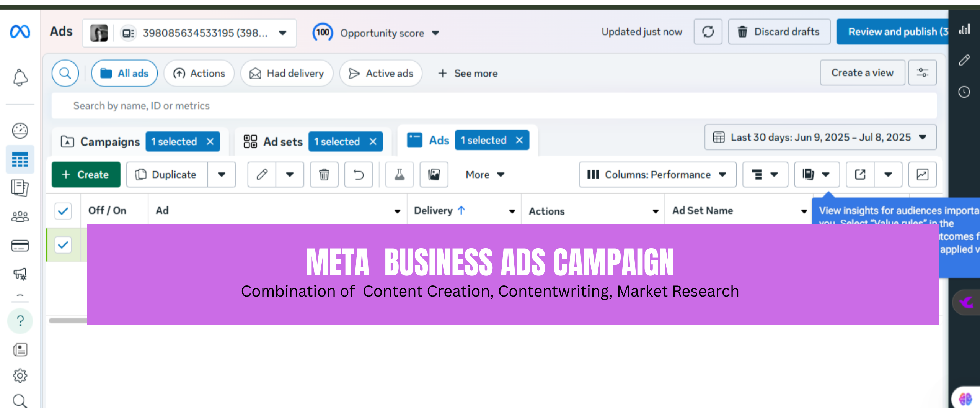Screen dimensions: 980x408
Task: Click the search circle icon beside All ads
Action: (x=65, y=73)
